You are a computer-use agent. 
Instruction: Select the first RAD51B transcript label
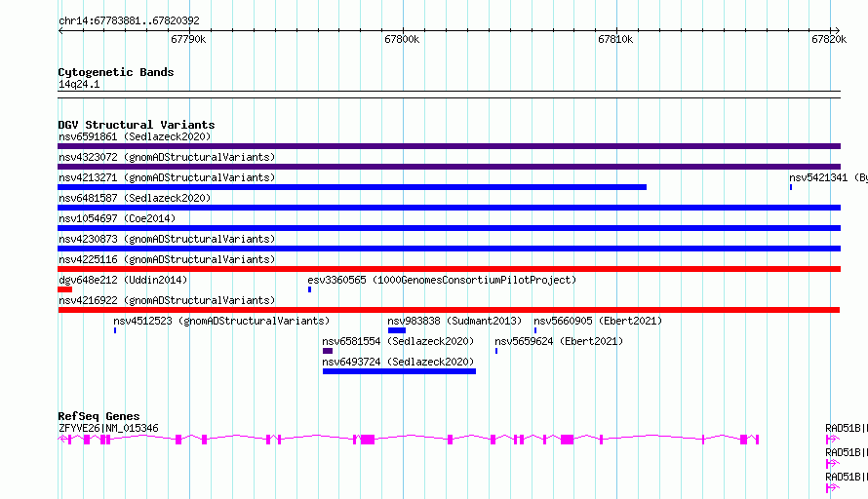point(847,428)
